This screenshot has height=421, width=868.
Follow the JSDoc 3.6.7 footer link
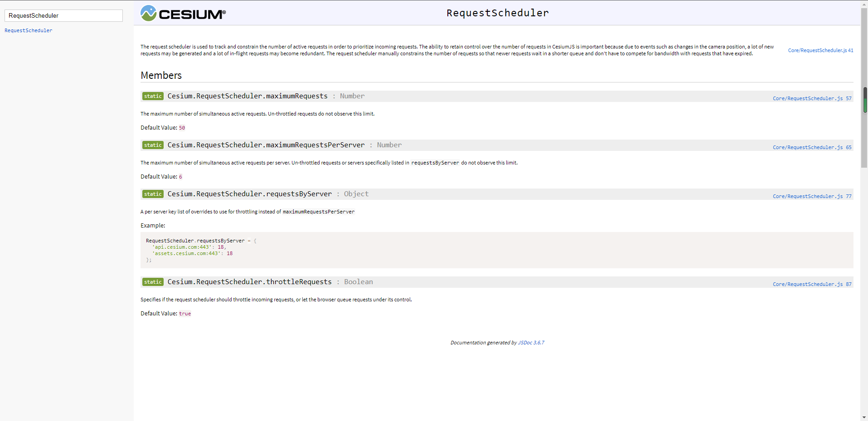point(531,343)
